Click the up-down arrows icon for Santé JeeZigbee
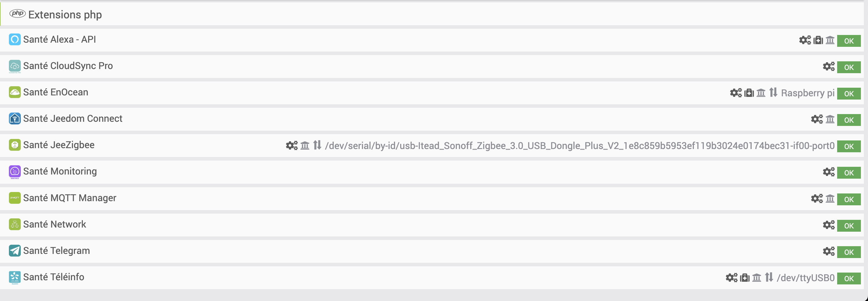Viewport: 868px width, 301px height. pyautogui.click(x=317, y=145)
